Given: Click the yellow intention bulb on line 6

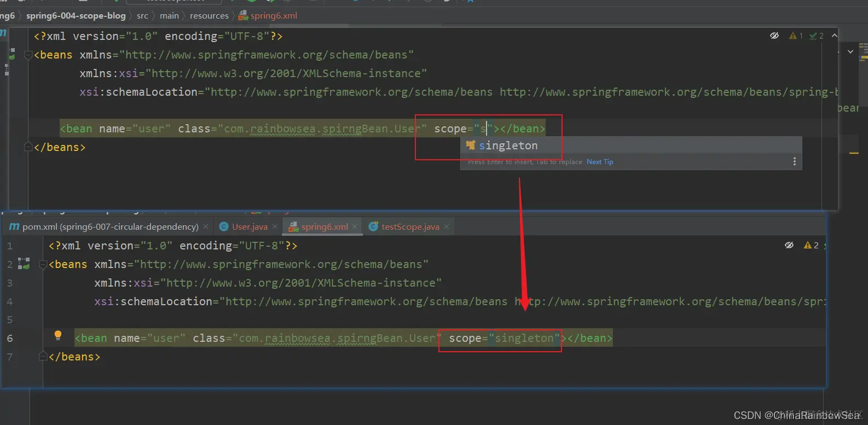Looking at the screenshot, I should tap(58, 335).
